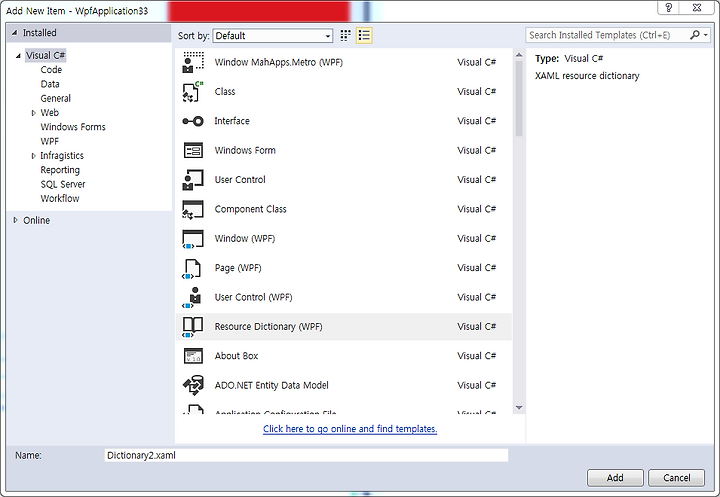Select the Workflow category
The image size is (720, 497).
coord(60,198)
